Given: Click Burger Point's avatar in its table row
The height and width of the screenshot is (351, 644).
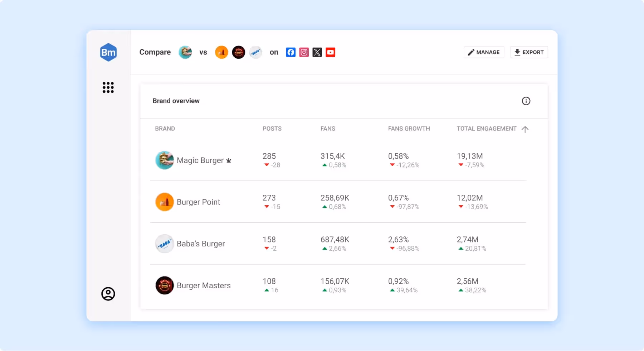Looking at the screenshot, I should (x=165, y=202).
